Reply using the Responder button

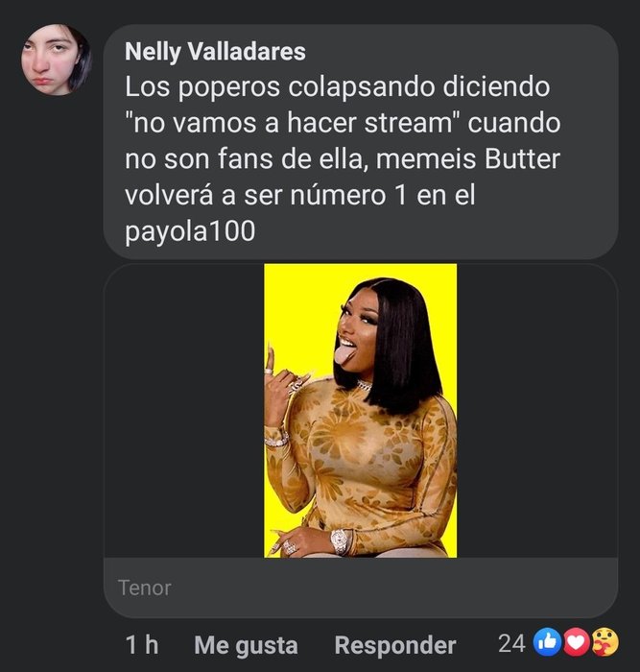(395, 645)
